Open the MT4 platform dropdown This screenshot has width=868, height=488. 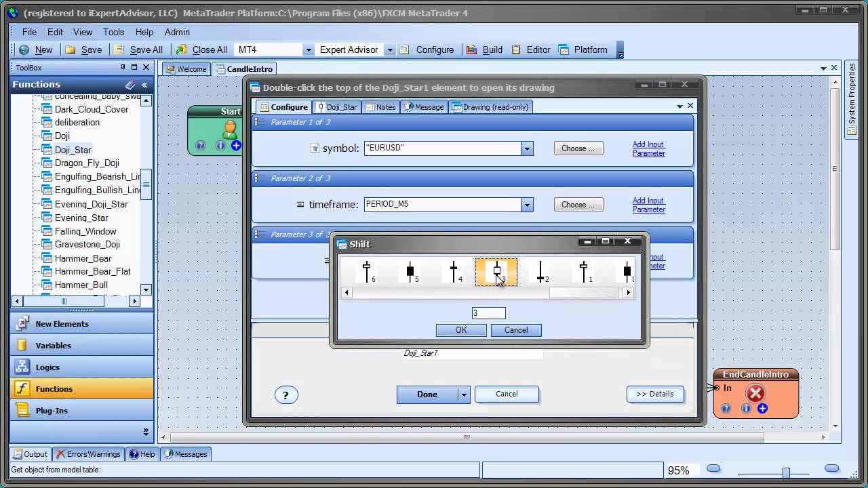pyautogui.click(x=308, y=49)
